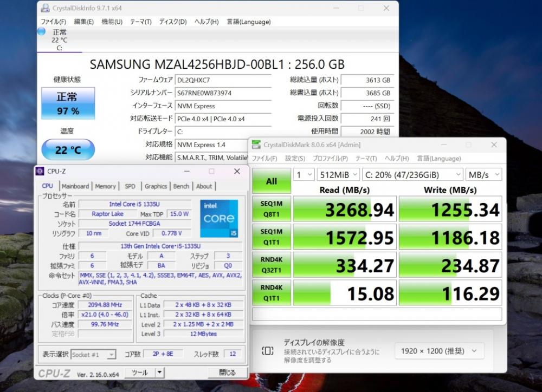The image size is (542, 392).
Task: Click the core speed value 2094.88 MHz
Action: click(x=105, y=305)
